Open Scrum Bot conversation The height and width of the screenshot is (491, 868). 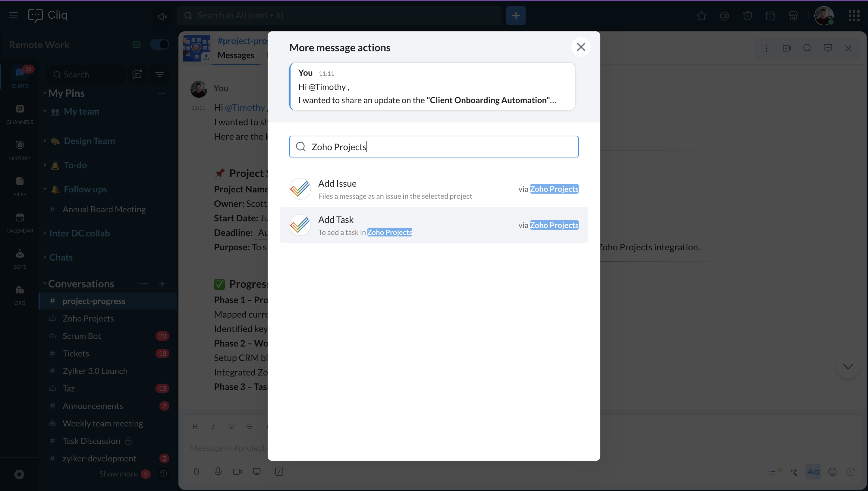point(108,336)
